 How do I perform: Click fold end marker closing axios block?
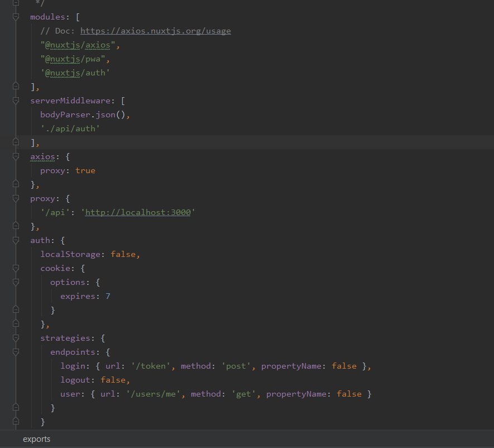click(x=16, y=184)
